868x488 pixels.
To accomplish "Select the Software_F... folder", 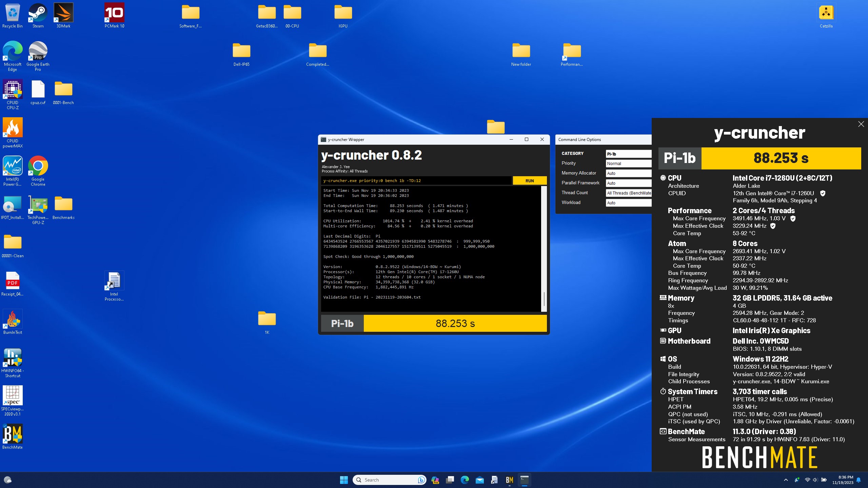I will tap(191, 16).
